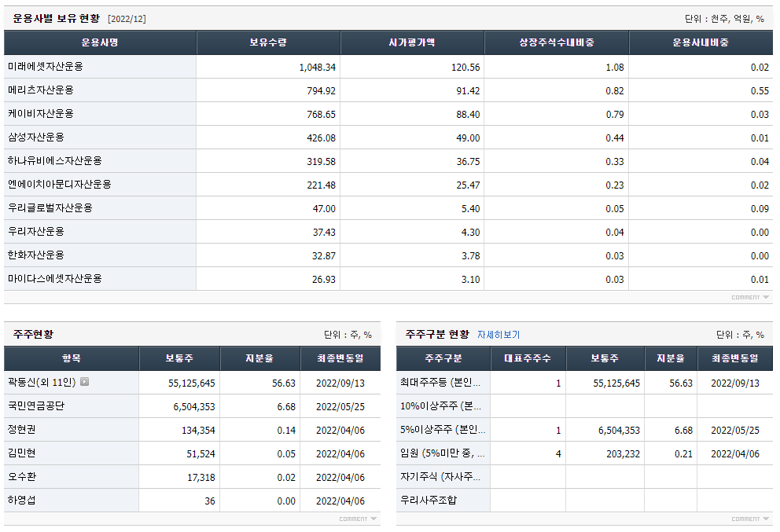780x532 pixels.
Task: Click 케이비자산운용 in the manager list
Action: coord(41,114)
